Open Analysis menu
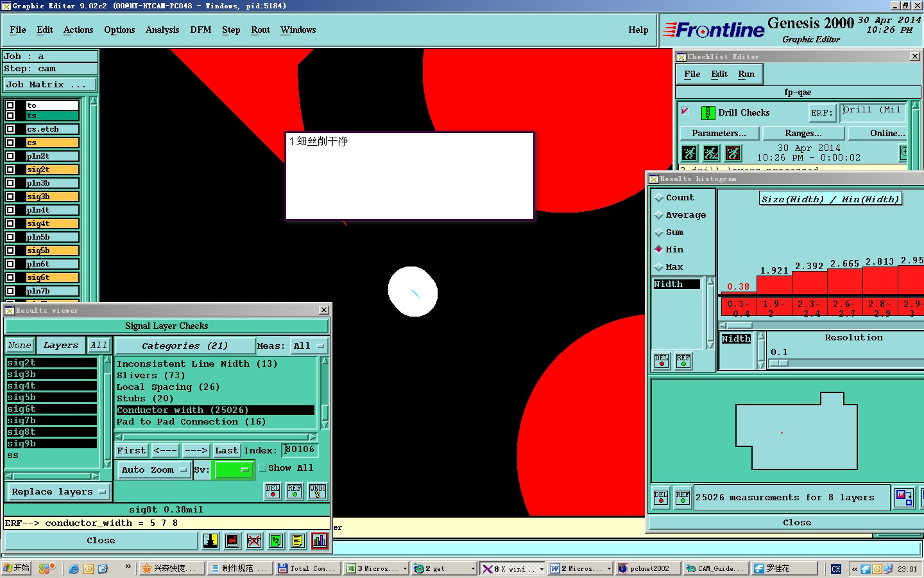 [x=162, y=30]
